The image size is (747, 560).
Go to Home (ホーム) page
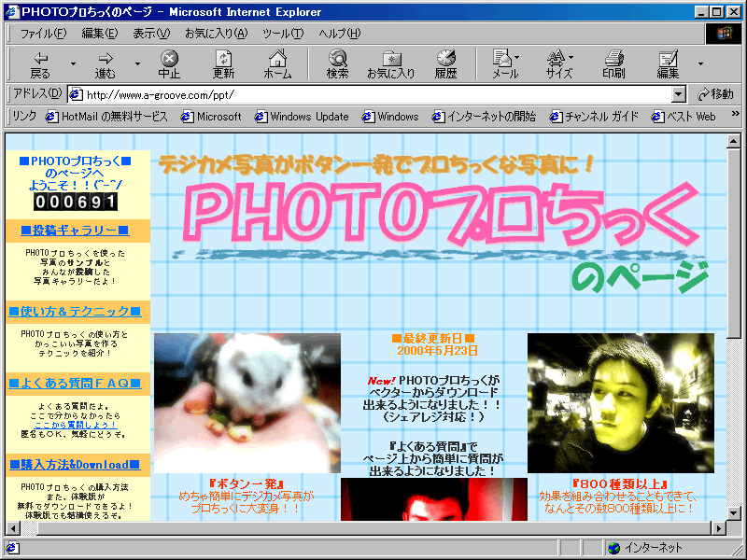[277, 64]
